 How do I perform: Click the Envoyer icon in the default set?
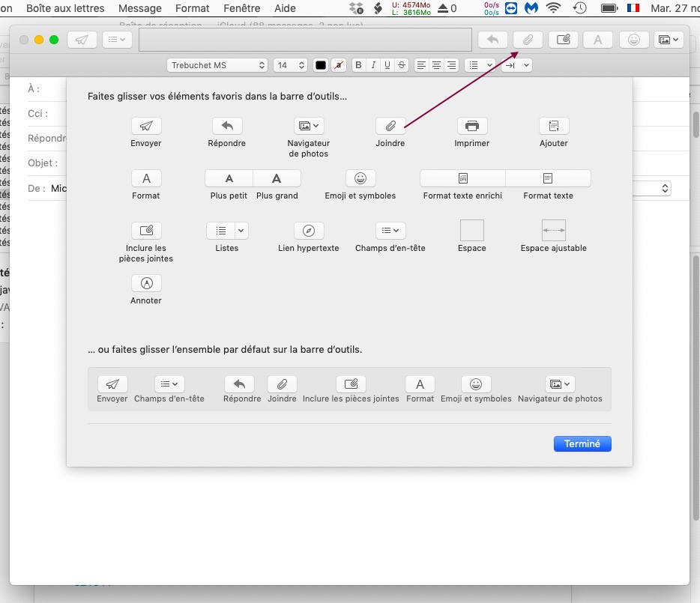[x=112, y=384]
